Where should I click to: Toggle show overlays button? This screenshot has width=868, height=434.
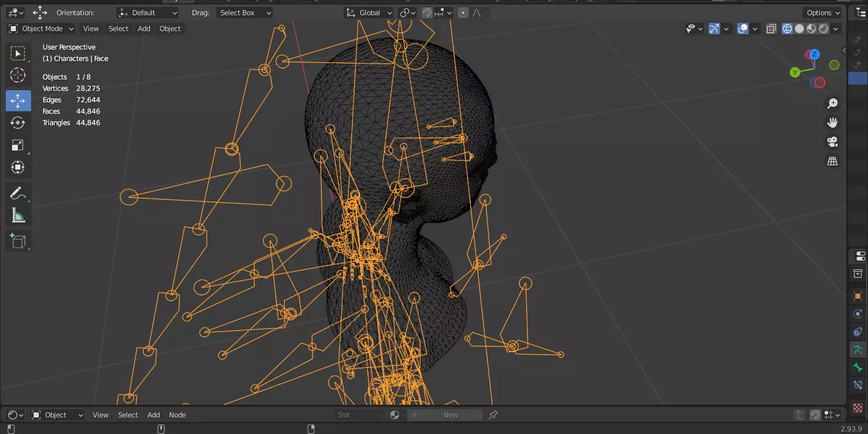coord(743,29)
